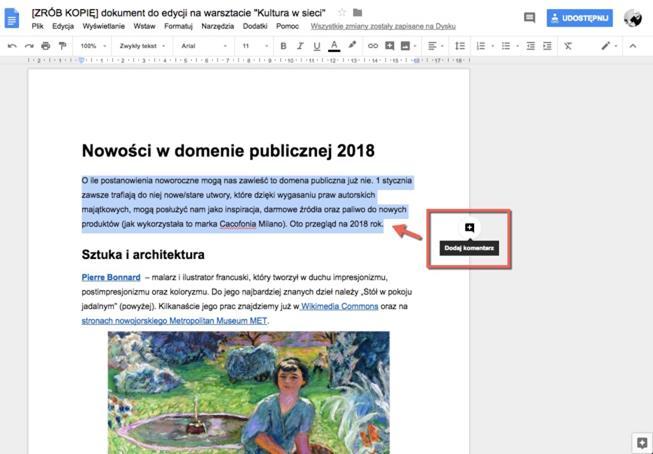Viewport: 653px width, 454px height.
Task: Hide the menus with chevron-up
Action: (633, 46)
